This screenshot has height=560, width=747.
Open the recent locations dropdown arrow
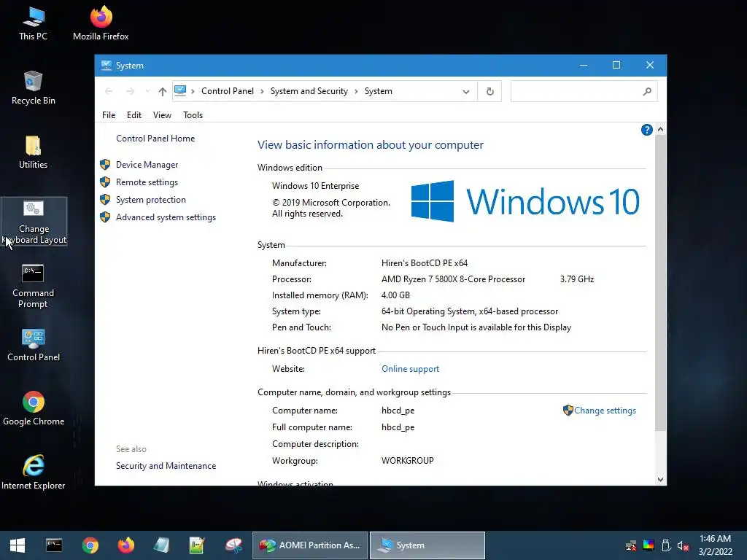pyautogui.click(x=147, y=91)
